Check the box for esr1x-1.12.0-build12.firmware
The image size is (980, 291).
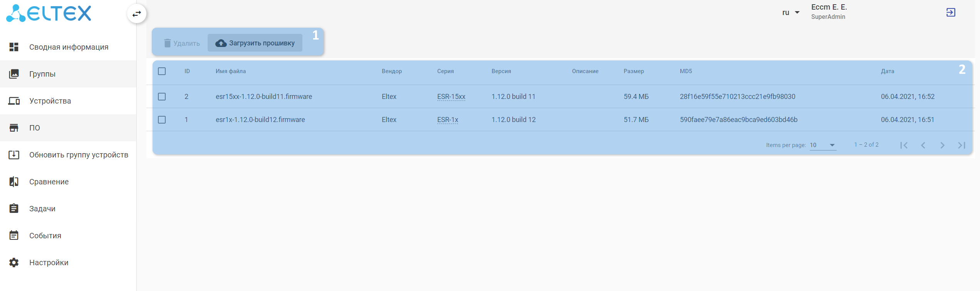pyautogui.click(x=162, y=120)
